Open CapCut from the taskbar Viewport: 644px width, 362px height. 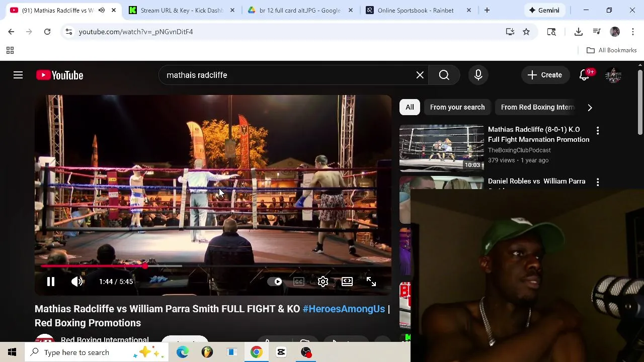281,352
